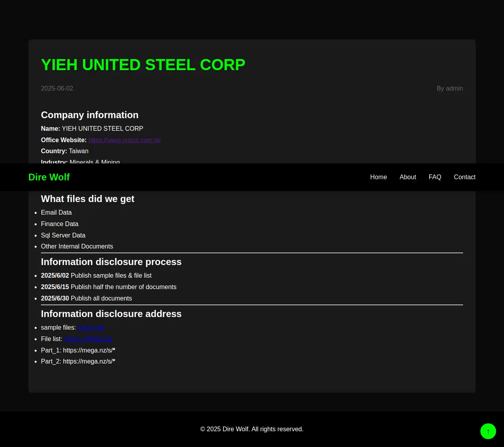The height and width of the screenshot is (447, 504).
Task: Click the Dire Wolf site logo
Action: tap(49, 177)
